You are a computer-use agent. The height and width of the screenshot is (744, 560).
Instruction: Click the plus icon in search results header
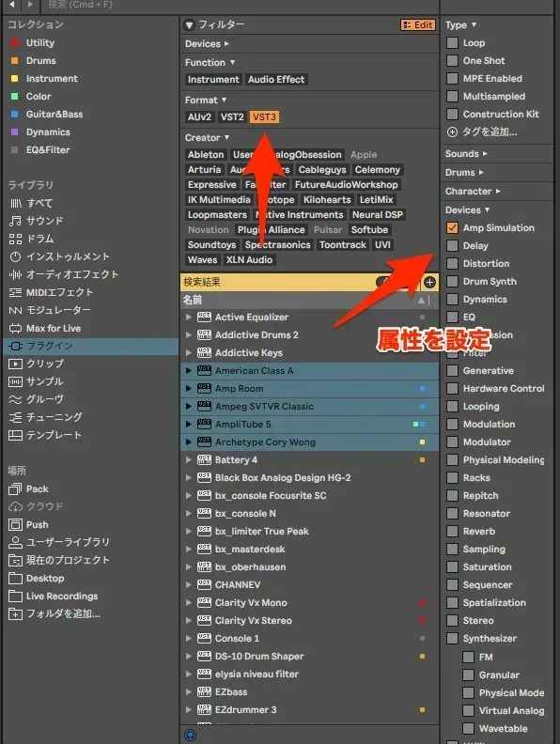click(x=429, y=283)
